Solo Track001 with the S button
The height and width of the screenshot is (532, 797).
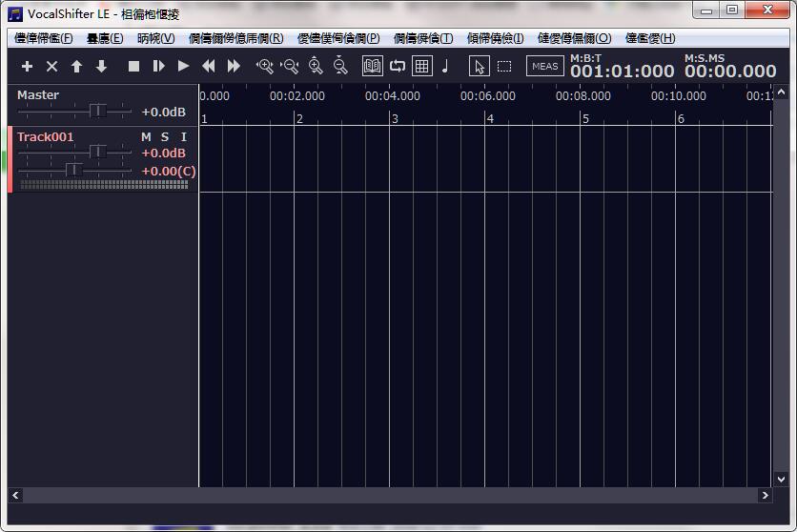click(165, 137)
